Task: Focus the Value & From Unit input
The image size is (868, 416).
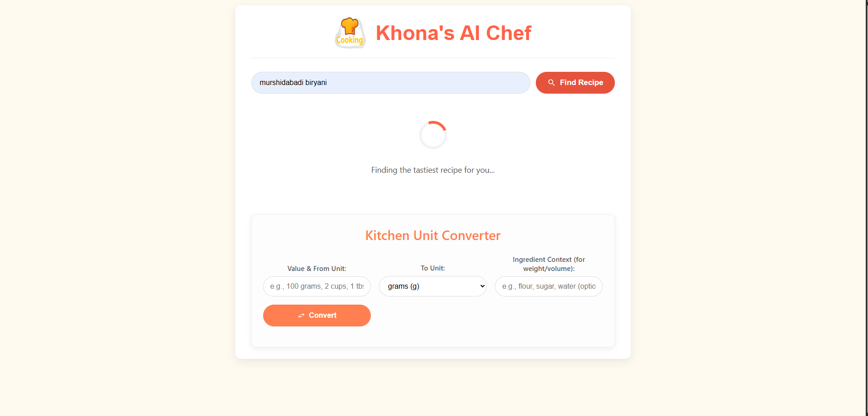Action: point(317,286)
